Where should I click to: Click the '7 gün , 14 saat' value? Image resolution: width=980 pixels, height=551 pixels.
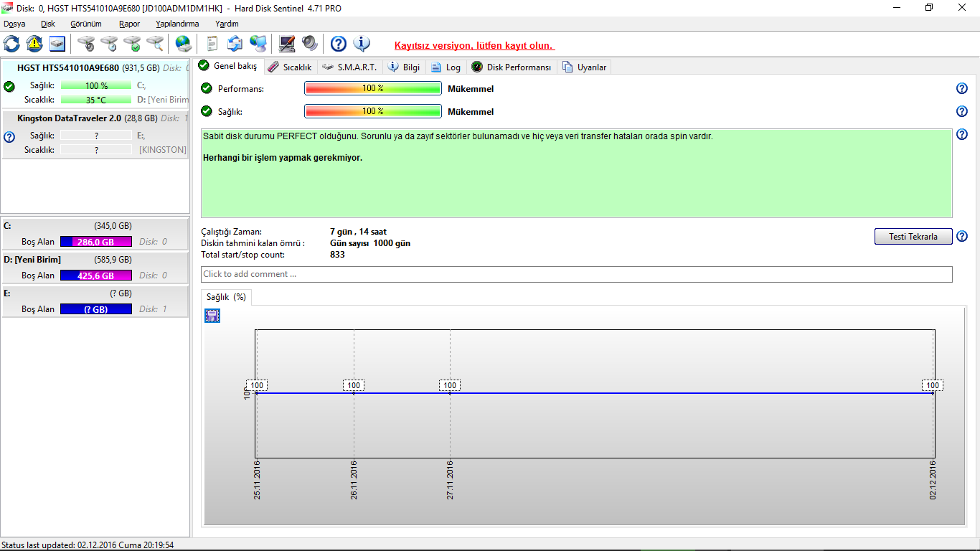[359, 232]
